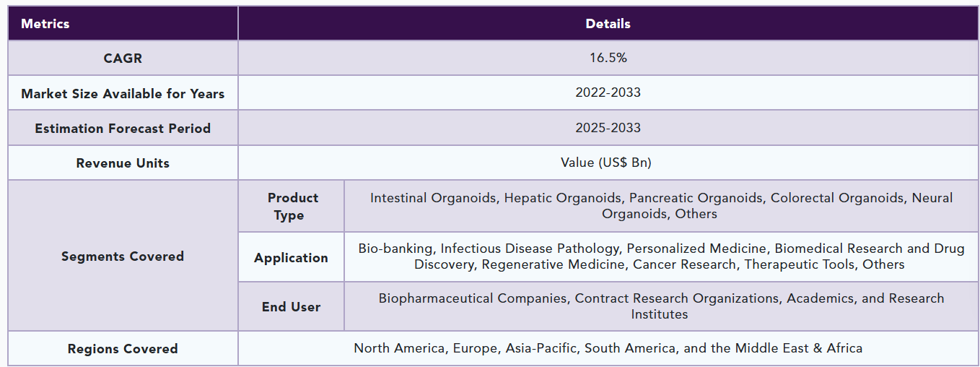Select the End User sub-label
This screenshot has height=367, width=980.
[x=291, y=306]
